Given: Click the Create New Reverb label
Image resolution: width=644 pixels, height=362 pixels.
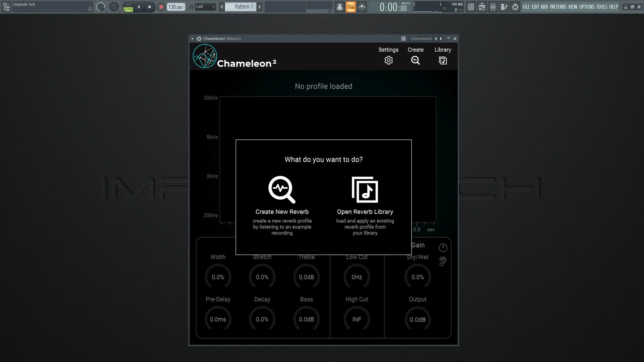Looking at the screenshot, I should [x=282, y=212].
